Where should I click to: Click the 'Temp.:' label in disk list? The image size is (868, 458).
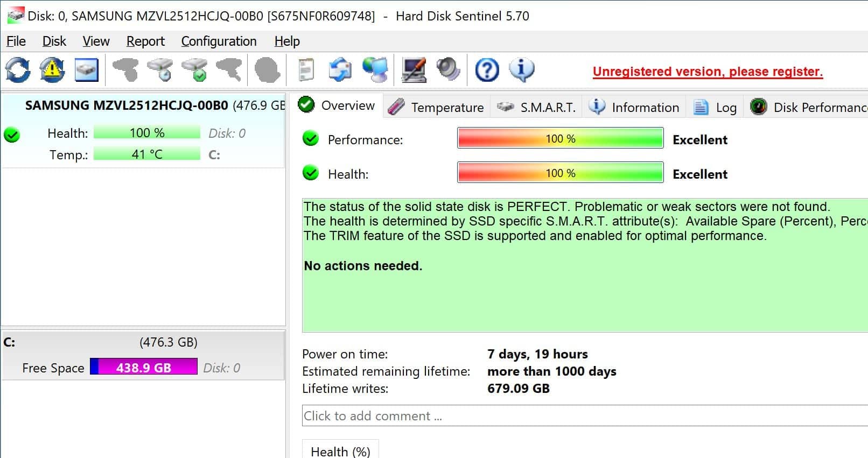(68, 154)
